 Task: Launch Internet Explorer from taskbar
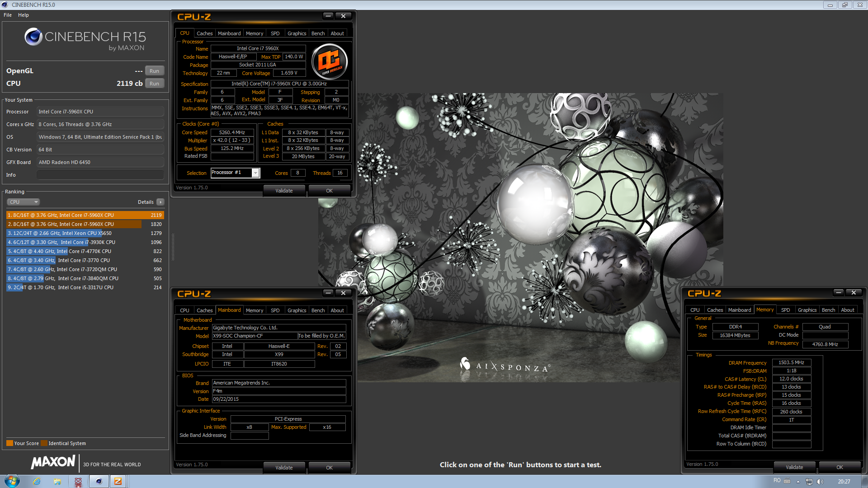click(x=37, y=481)
